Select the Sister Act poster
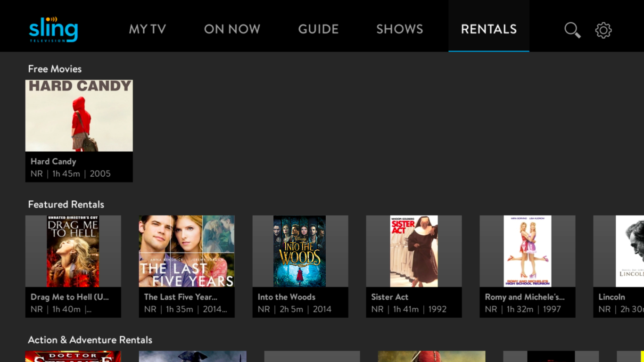This screenshot has height=362, width=644. click(414, 251)
